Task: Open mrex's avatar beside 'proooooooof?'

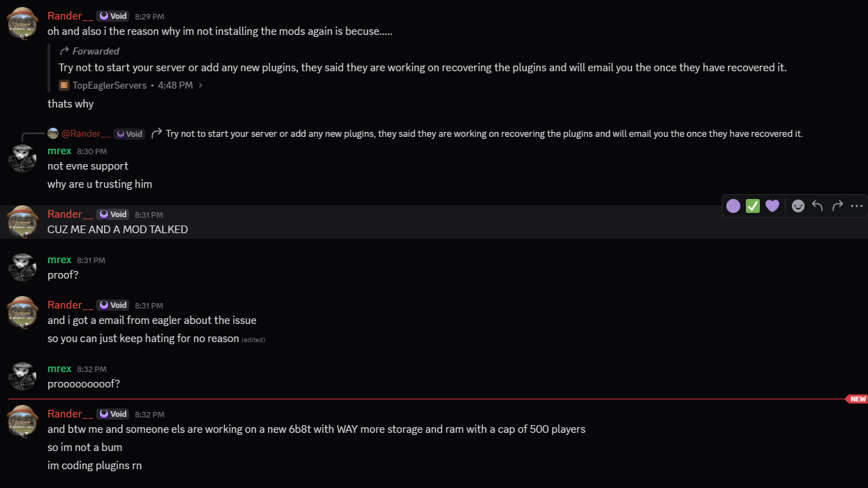Action: (22, 376)
